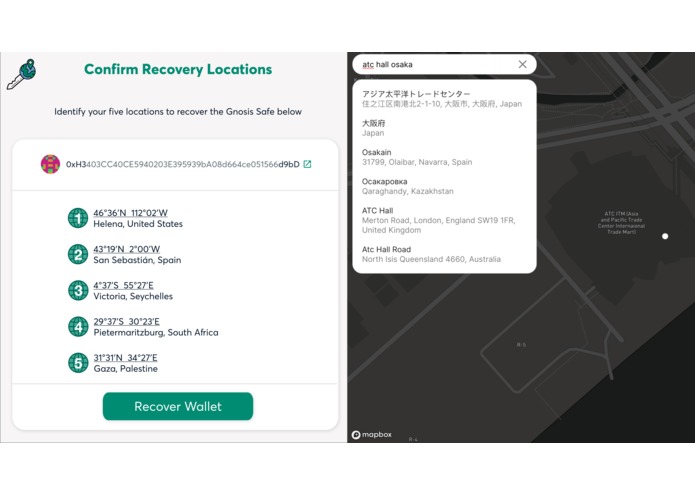Select globe icon number 1
Viewport: 695px width, 494px height.
pos(78,218)
